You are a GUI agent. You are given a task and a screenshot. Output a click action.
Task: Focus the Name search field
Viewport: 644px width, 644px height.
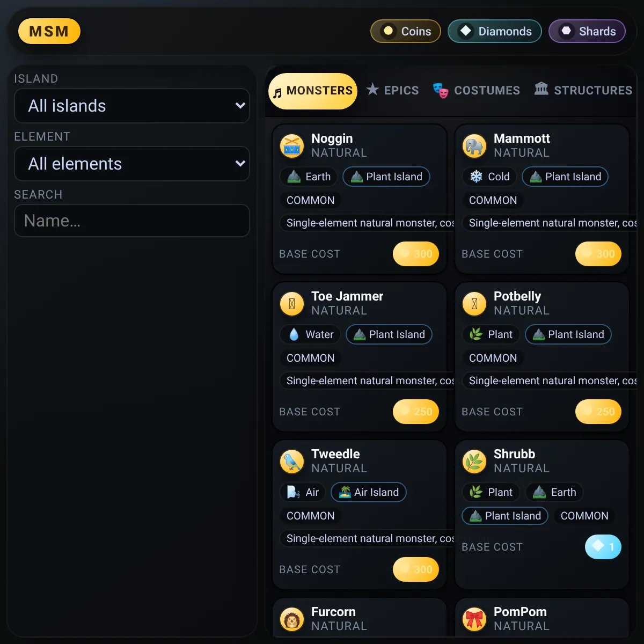coord(132,221)
